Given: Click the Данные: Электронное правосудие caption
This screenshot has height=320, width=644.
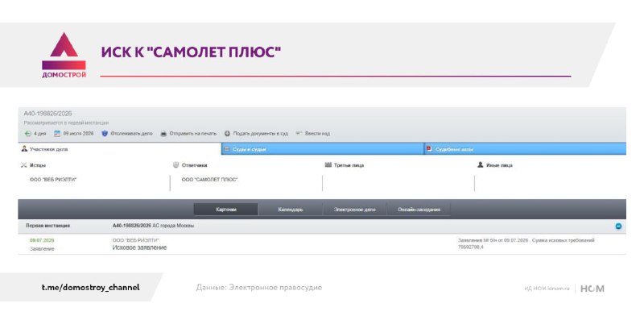Looking at the screenshot, I should (x=259, y=288).
